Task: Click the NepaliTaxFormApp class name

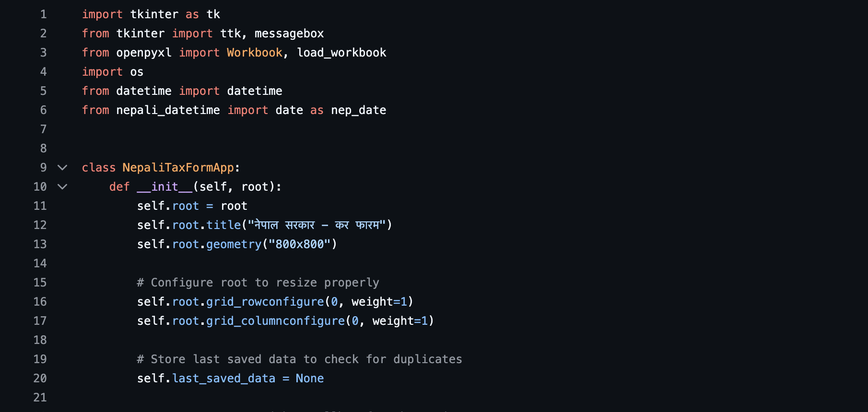Action: (178, 168)
